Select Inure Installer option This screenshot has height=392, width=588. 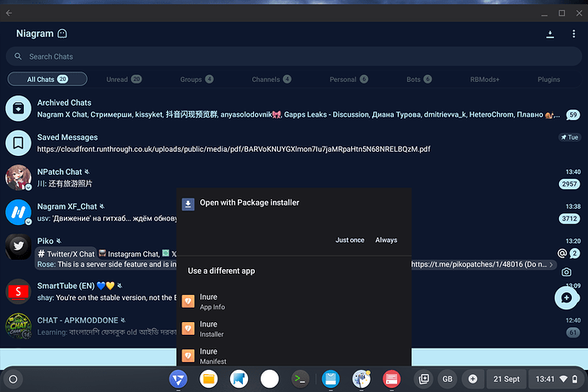(x=294, y=329)
